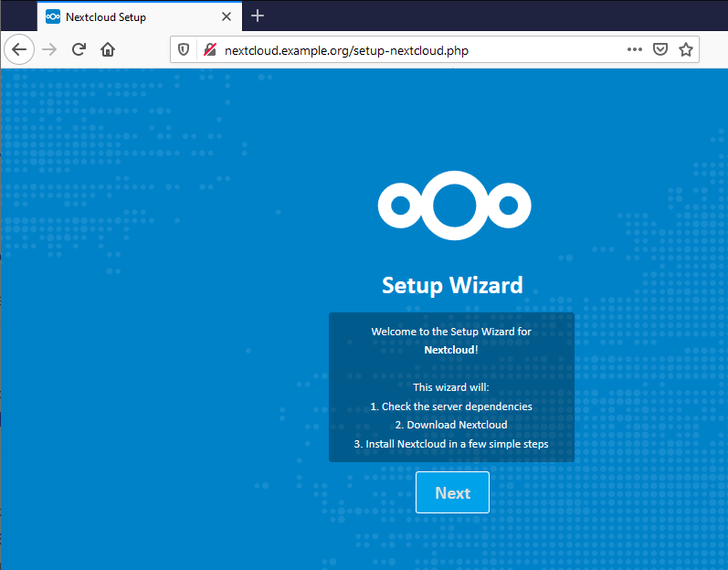Bookmark this page with the star
Viewport: 728px width, 570px height.
tap(686, 49)
